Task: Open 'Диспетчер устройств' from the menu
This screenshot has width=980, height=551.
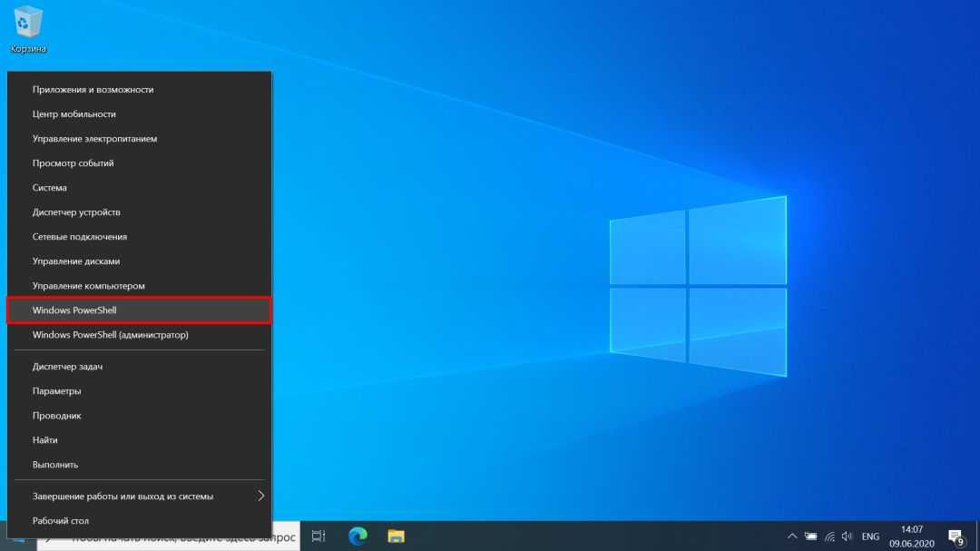Action: [139, 212]
